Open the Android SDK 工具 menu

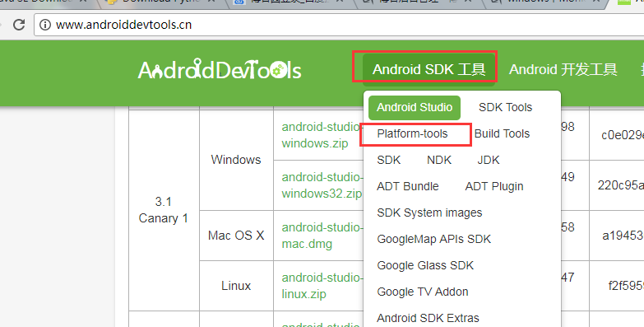click(429, 69)
